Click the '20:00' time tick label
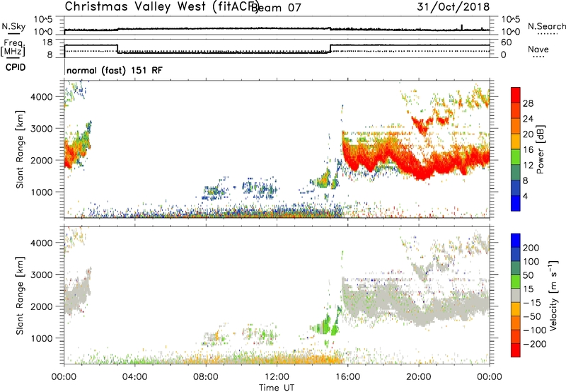 point(418,377)
